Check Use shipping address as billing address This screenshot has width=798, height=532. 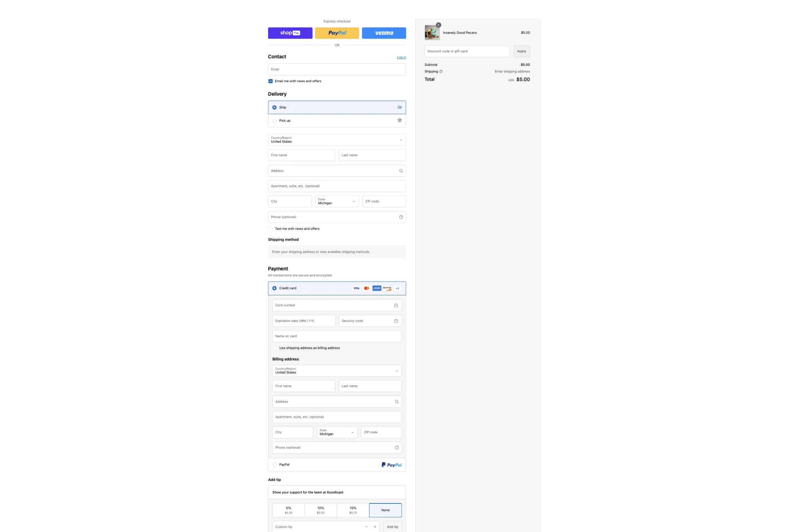click(275, 348)
